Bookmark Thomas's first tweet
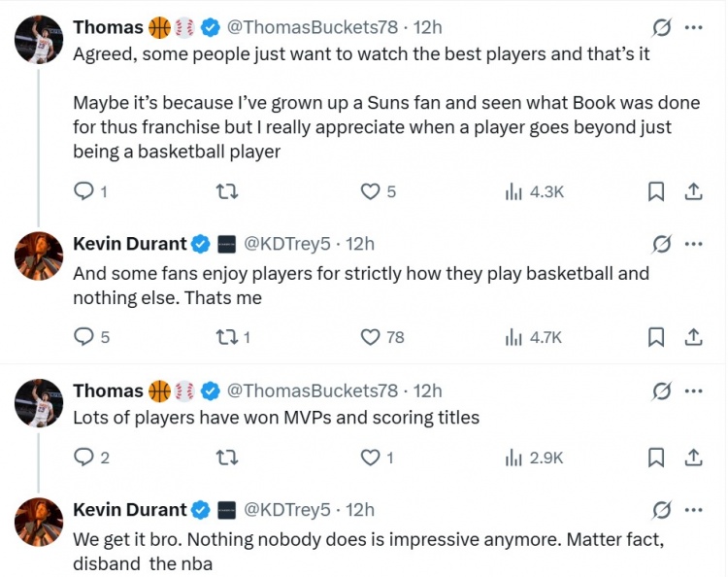The width and height of the screenshot is (728, 577). tap(656, 192)
